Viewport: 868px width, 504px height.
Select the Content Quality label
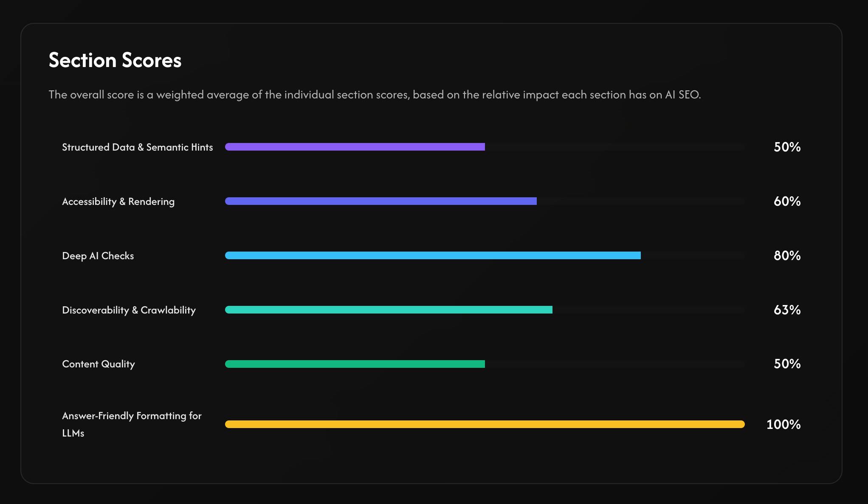pyautogui.click(x=99, y=364)
